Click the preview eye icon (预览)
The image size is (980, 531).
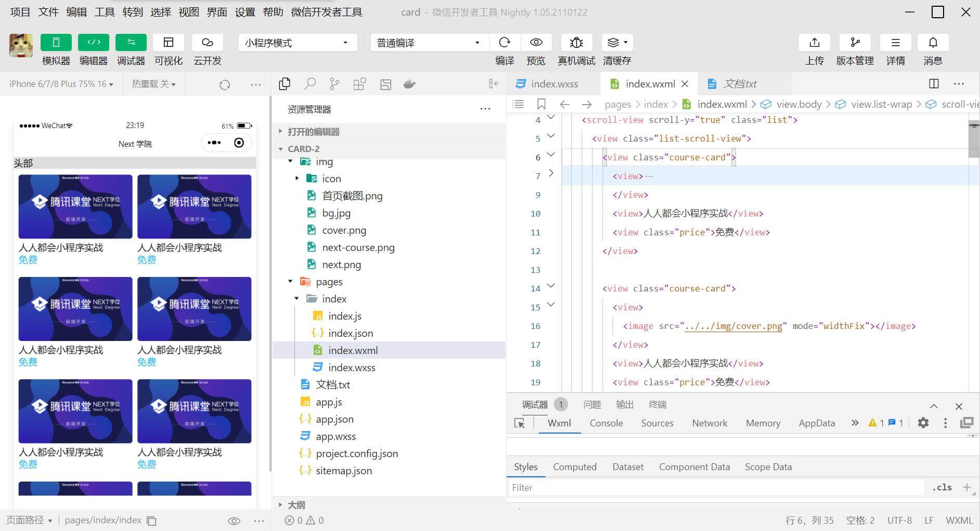click(536, 42)
